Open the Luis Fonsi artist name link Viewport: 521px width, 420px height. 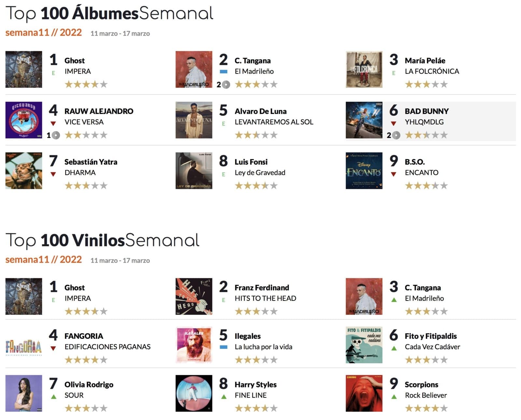coord(251,162)
